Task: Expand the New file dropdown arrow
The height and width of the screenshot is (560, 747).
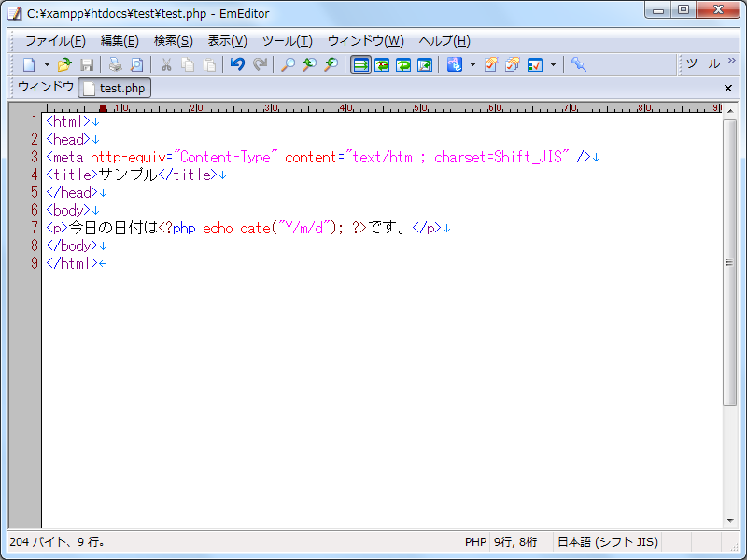Action: [47, 64]
